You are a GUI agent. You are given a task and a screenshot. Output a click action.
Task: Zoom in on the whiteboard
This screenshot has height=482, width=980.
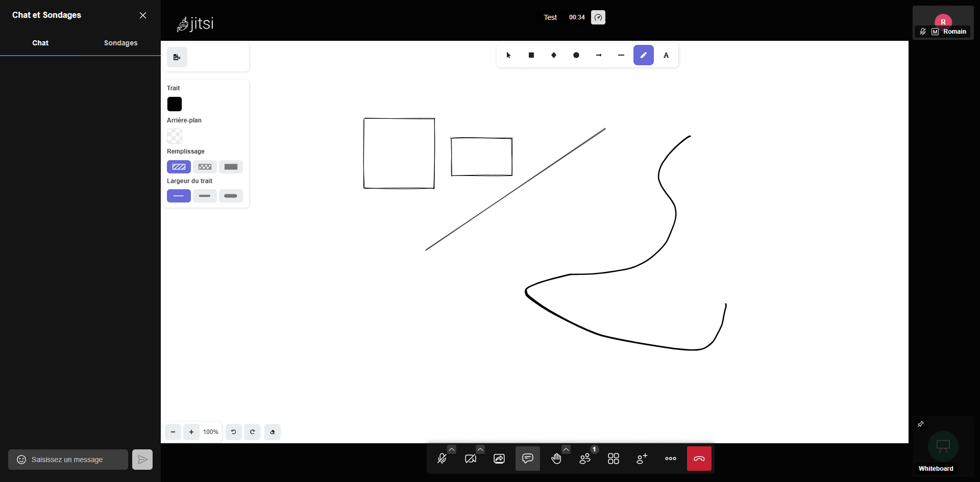pos(191,432)
